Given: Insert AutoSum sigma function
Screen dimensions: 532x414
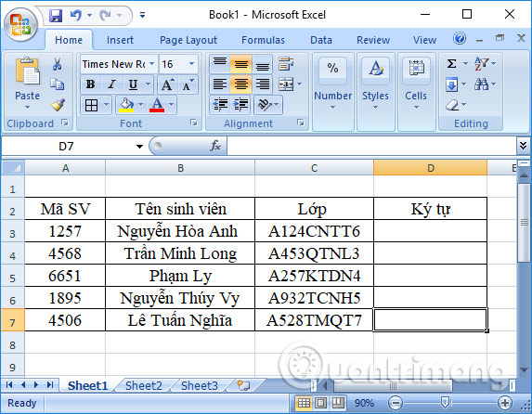Looking at the screenshot, I should 451,64.
